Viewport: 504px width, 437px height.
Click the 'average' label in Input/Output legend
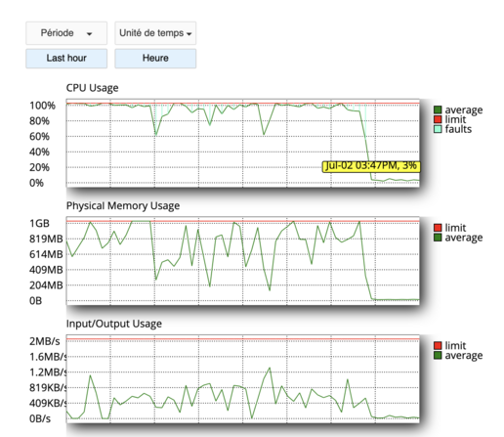tap(464, 356)
